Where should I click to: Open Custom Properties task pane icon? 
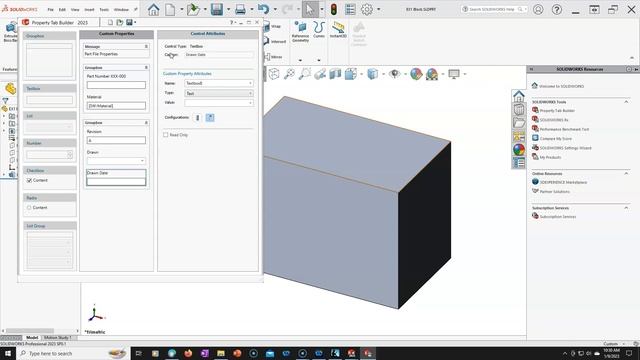pyautogui.click(x=519, y=163)
